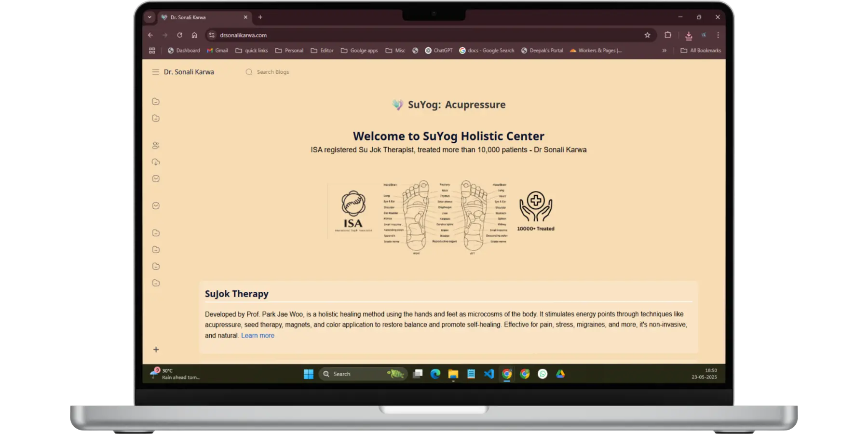Click the 10000+ Treated hands icon image
Viewport: 868px width, 434px height.
pos(536,211)
